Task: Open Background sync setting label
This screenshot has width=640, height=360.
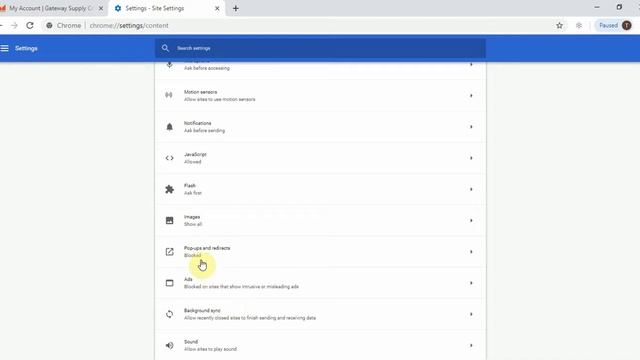Action: (x=202, y=311)
